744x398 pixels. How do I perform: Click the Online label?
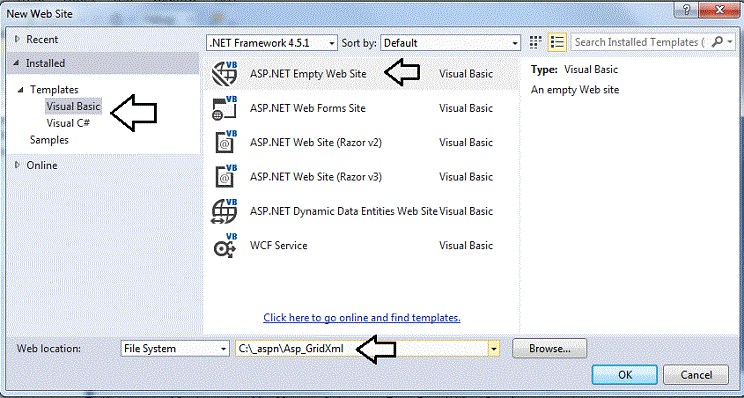[x=42, y=165]
